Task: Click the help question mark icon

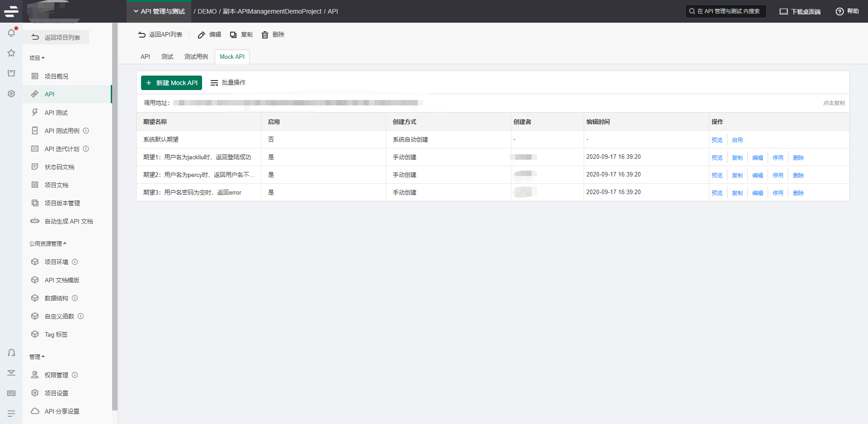Action: (840, 11)
